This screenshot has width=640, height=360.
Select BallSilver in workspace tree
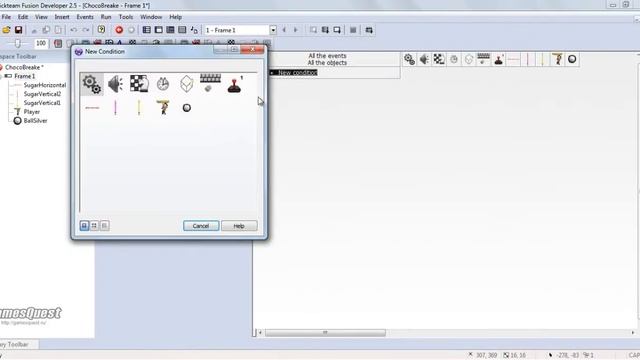coord(35,121)
